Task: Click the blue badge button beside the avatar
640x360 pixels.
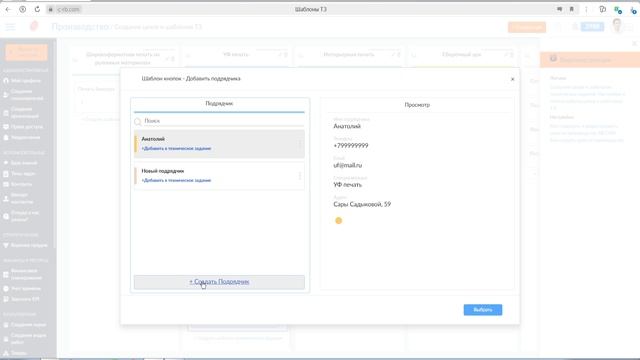Action: pyautogui.click(x=592, y=27)
